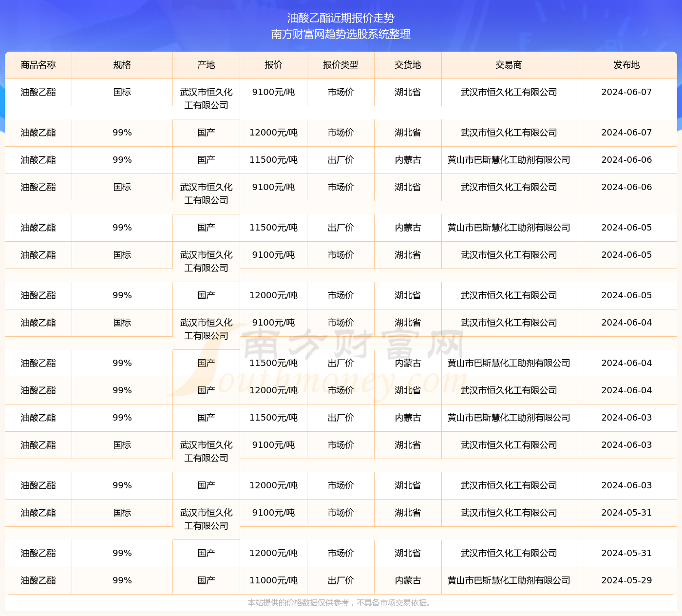The height and width of the screenshot is (616, 682).
Task: Click the 2024-06-04 date in the 12000元 row
Action: 626,390
